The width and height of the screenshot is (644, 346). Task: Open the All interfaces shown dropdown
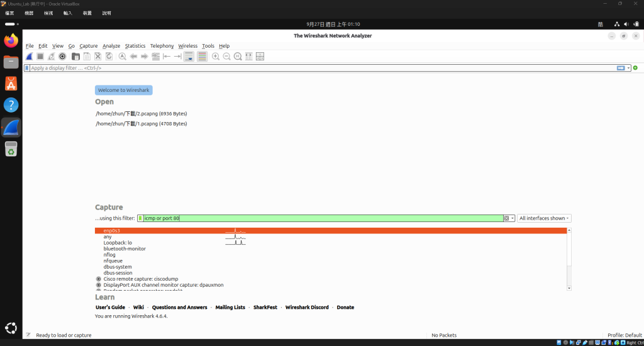coord(544,218)
